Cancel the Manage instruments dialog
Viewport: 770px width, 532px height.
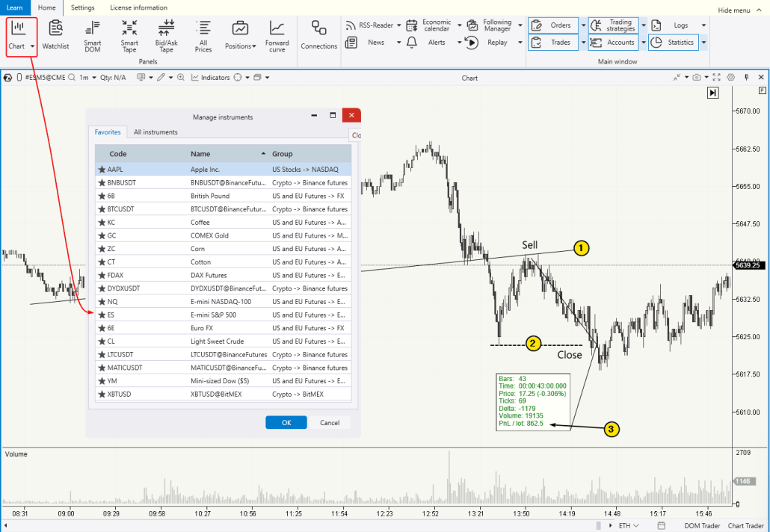point(330,422)
